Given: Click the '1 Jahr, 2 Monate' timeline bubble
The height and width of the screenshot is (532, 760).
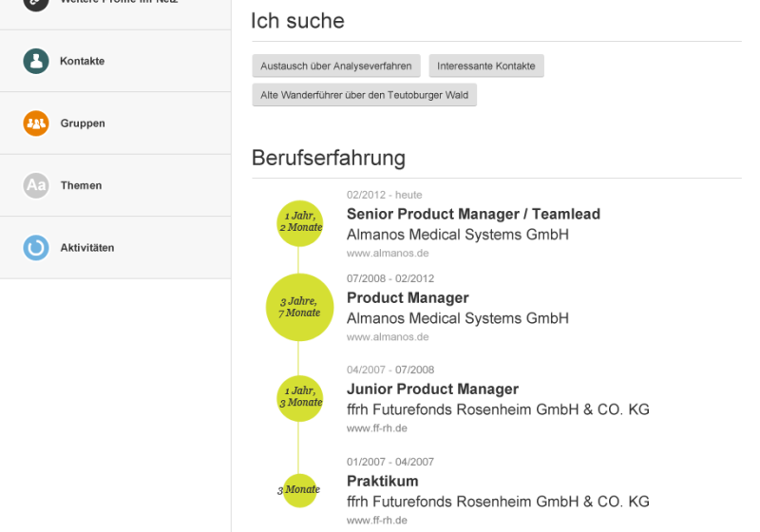Looking at the screenshot, I should [x=300, y=222].
